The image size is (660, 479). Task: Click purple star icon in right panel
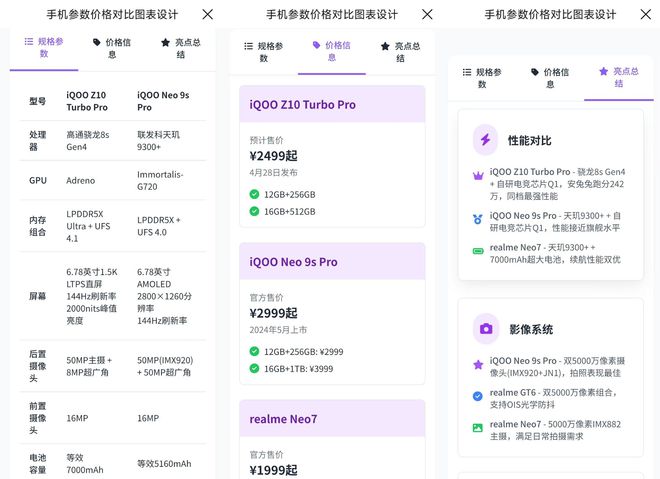click(x=604, y=71)
